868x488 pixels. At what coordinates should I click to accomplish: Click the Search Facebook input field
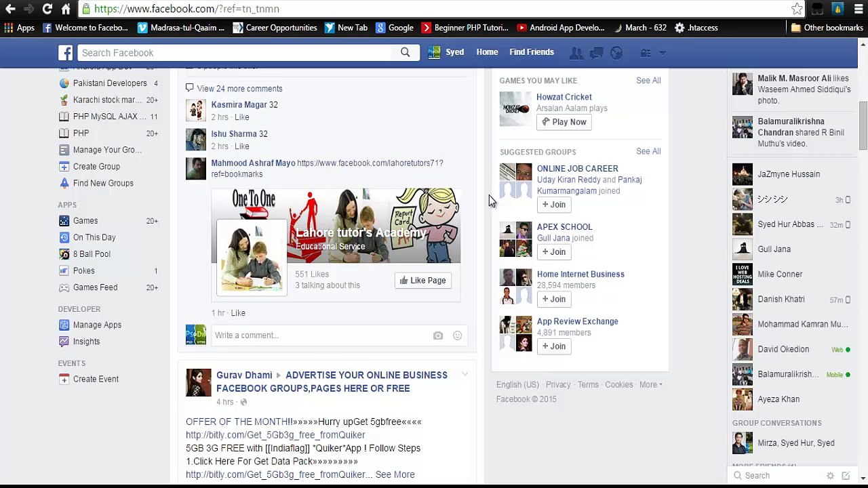tap(235, 53)
